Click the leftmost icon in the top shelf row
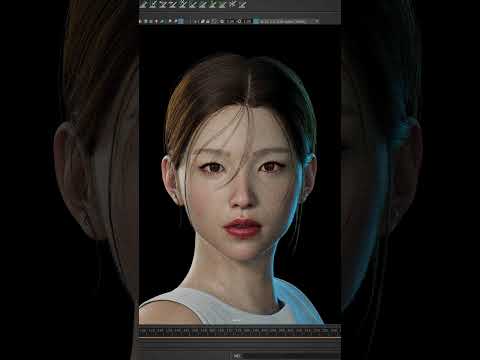Screen dimensions: 480x360 coord(143,4)
